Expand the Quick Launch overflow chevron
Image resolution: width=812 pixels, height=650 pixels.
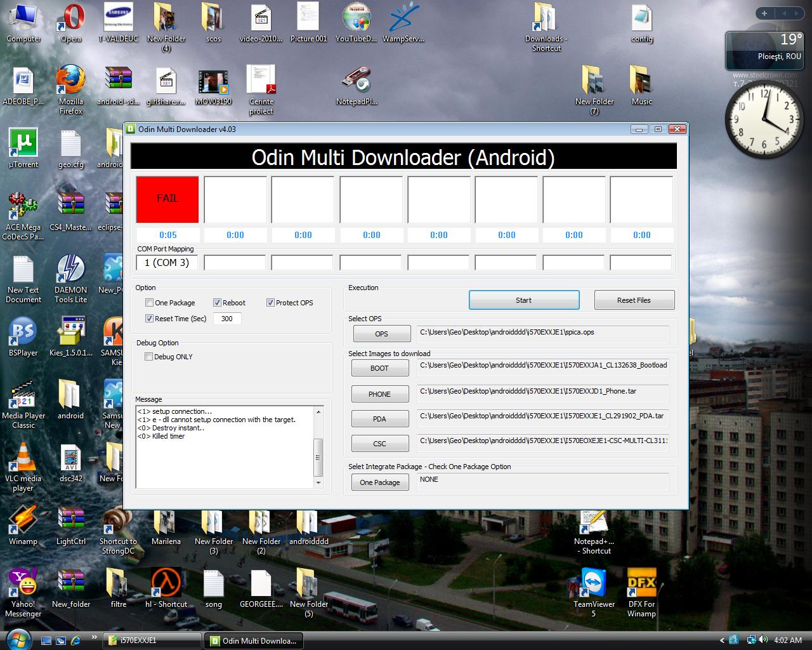[x=95, y=637]
